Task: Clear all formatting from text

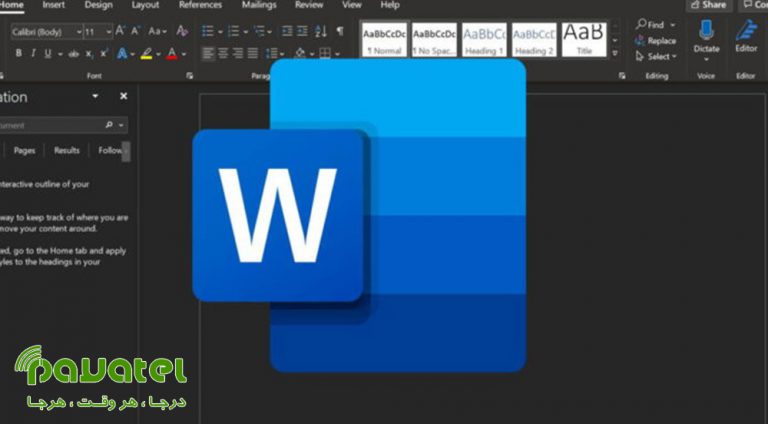Action: pyautogui.click(x=182, y=31)
